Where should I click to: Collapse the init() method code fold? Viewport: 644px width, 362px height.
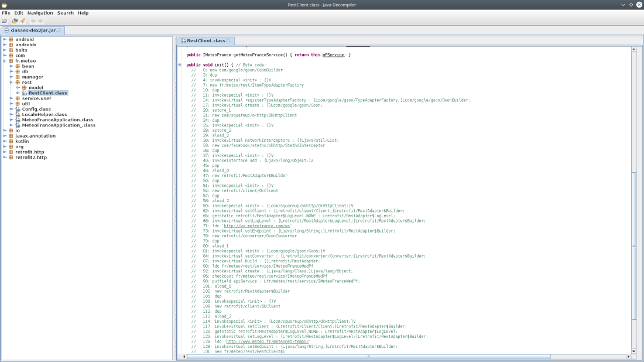[180, 65]
